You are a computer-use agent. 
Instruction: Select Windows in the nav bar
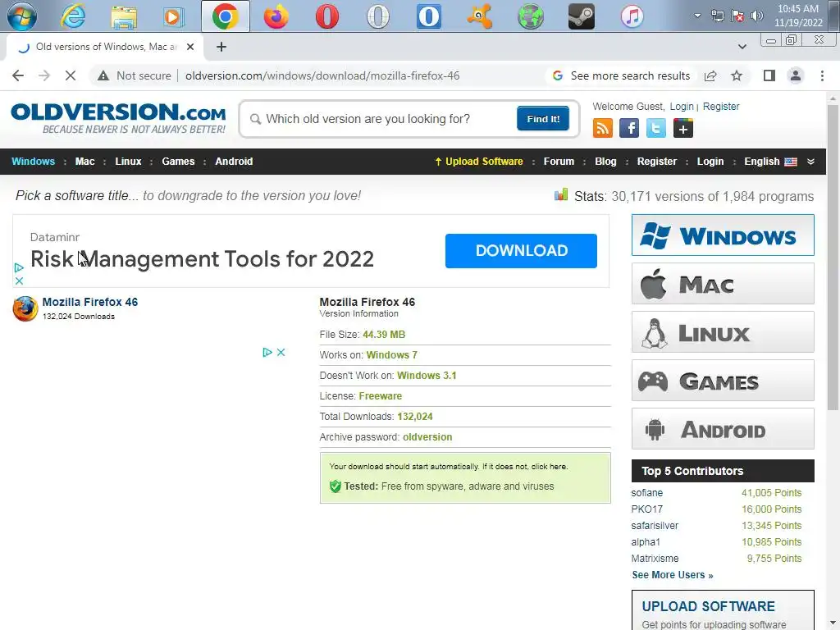[33, 162]
